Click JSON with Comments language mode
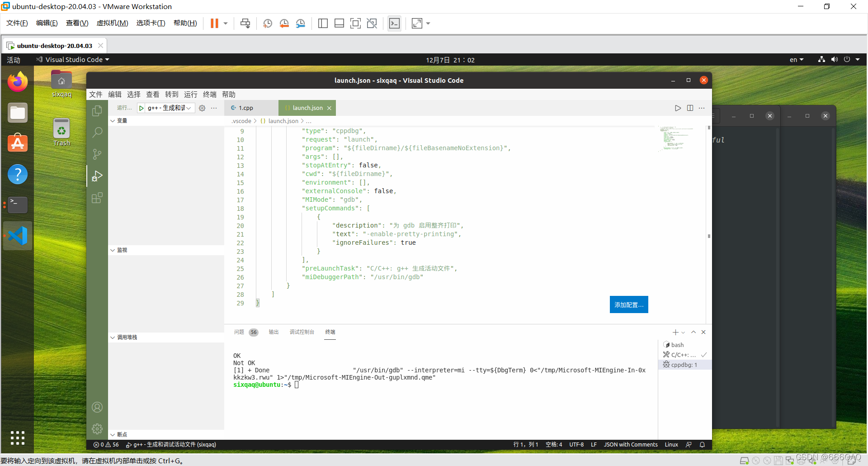The height and width of the screenshot is (466, 868). coord(631,445)
